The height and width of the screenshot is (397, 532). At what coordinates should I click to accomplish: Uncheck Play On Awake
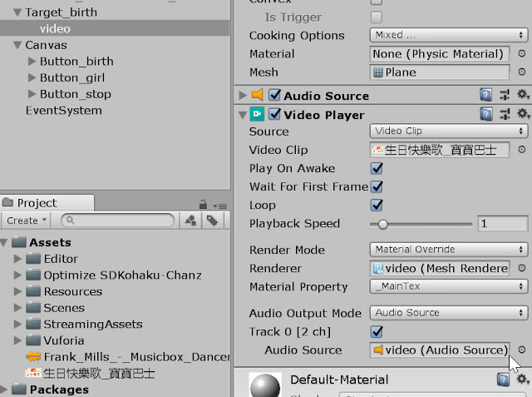tap(377, 168)
